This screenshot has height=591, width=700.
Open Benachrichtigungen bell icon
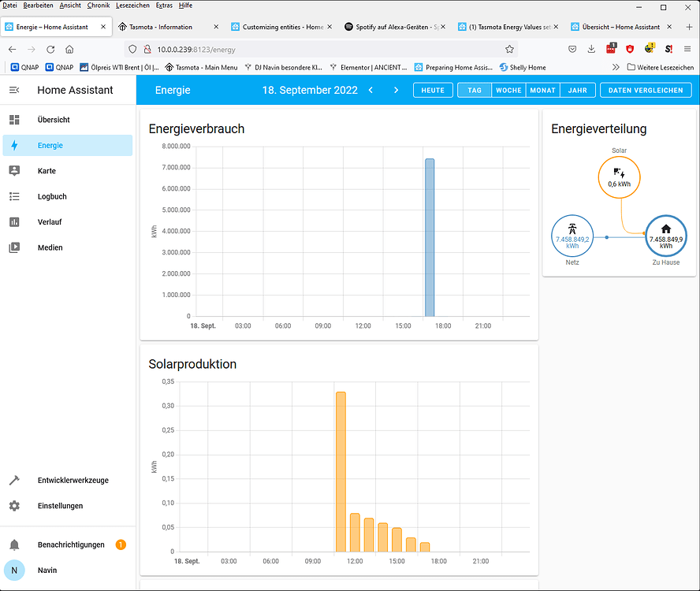[x=14, y=545]
